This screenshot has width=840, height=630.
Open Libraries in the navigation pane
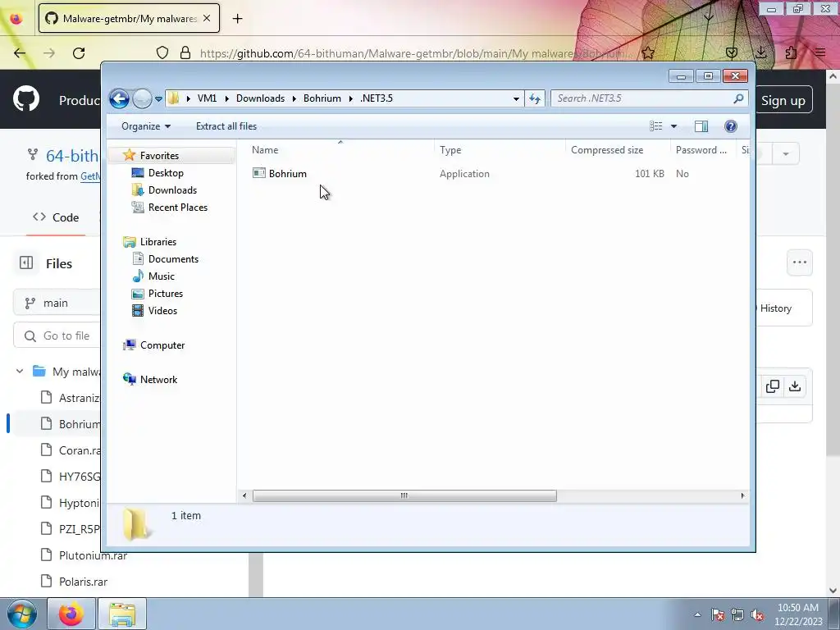158,242
